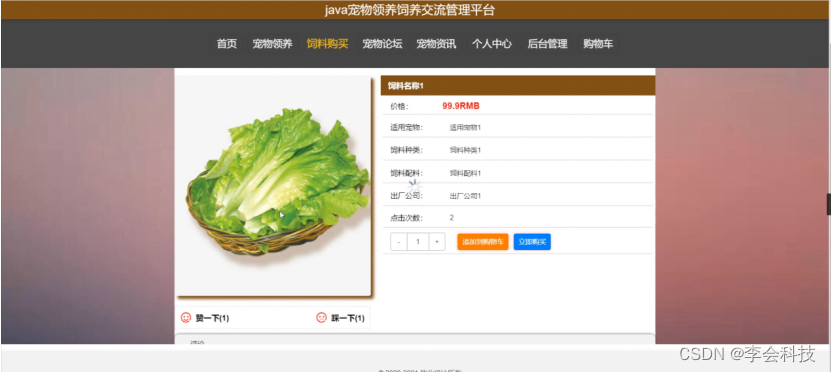Like the product via 赞一下(1)
The height and width of the screenshot is (372, 831).
(x=212, y=318)
